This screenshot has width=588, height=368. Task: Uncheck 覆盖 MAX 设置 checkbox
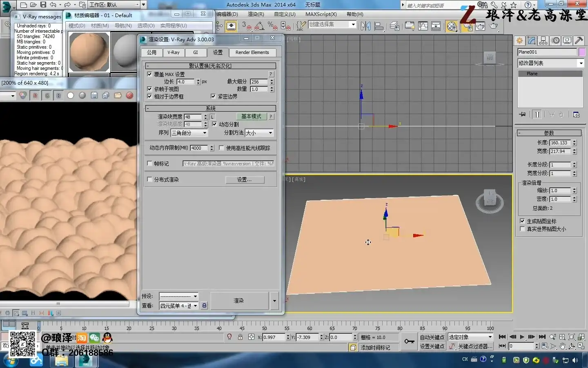(x=149, y=74)
